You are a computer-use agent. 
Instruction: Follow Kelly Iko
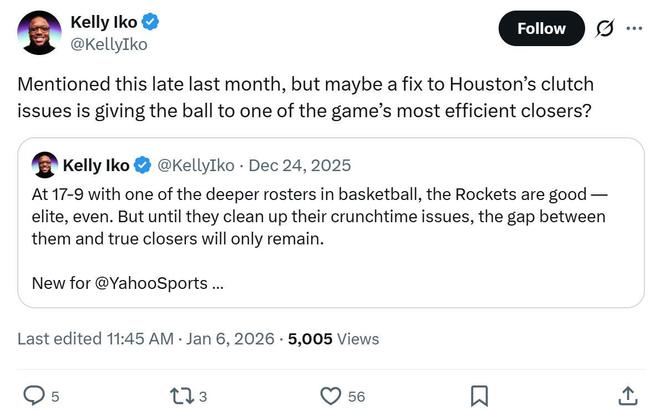tap(541, 29)
